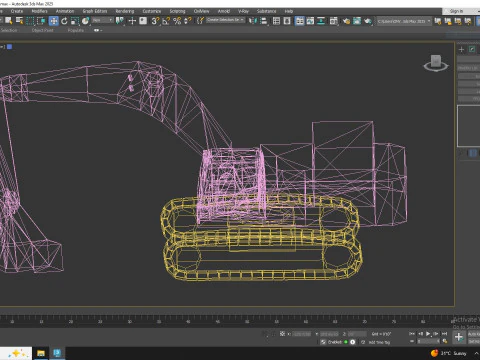Activate Select and Move tool

point(53,21)
